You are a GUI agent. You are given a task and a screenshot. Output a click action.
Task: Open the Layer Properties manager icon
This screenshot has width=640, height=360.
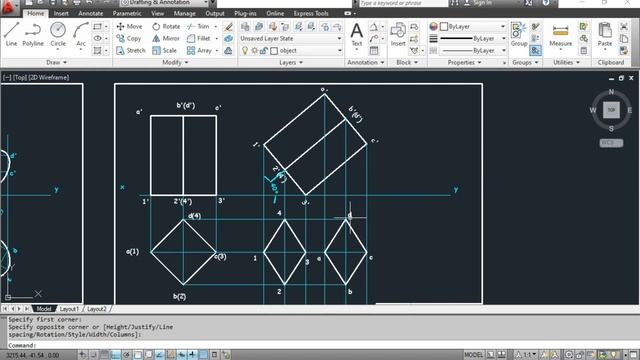[245, 27]
